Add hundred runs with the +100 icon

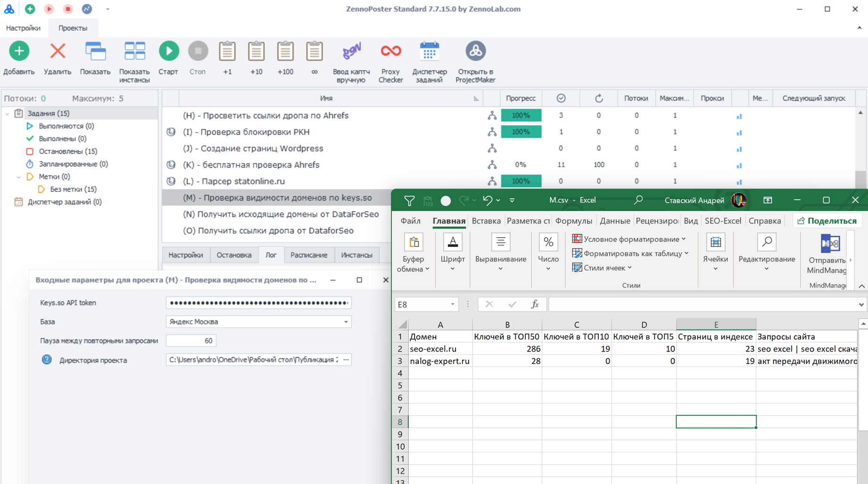285,51
